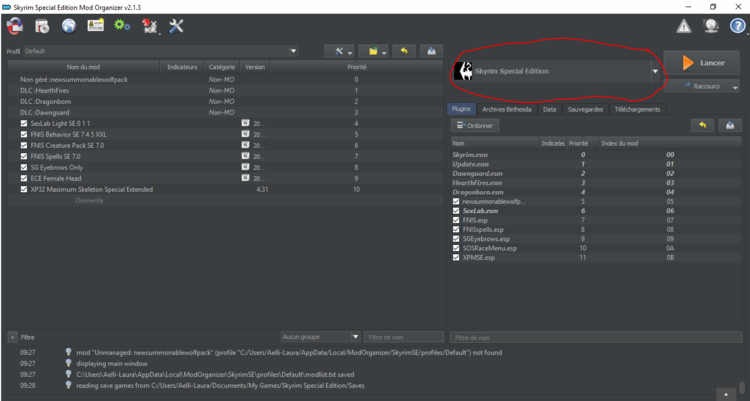Select Non géré :newsummonablewolfpack row

coord(226,79)
